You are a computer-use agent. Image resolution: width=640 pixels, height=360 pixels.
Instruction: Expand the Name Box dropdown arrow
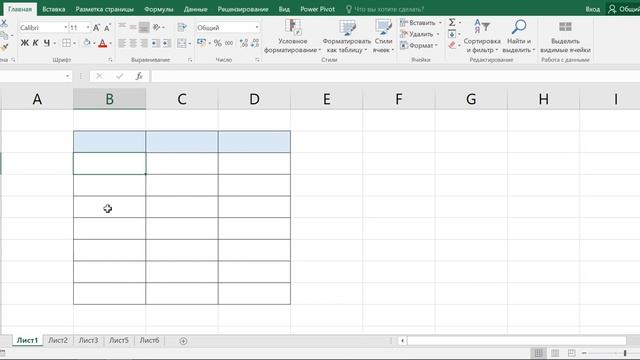click(x=67, y=76)
